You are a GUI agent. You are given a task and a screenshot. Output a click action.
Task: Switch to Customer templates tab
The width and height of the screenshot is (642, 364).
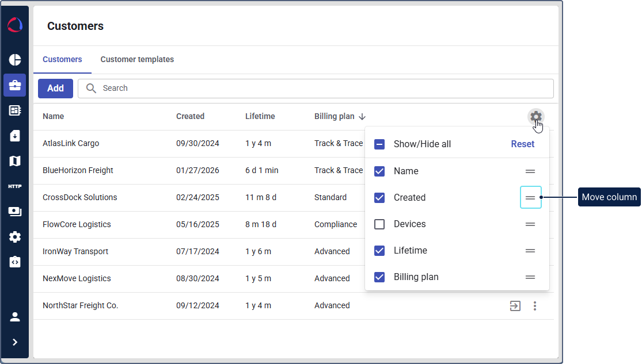pos(137,59)
